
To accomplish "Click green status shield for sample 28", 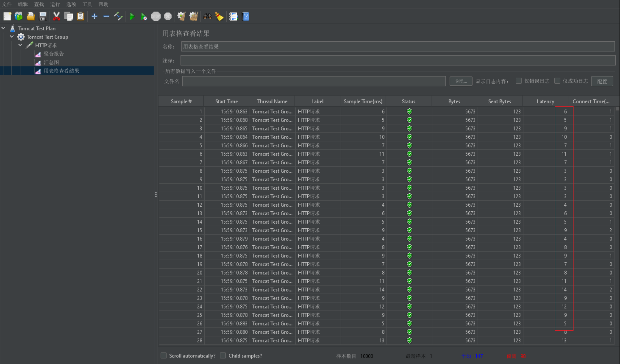I will (x=409, y=341).
